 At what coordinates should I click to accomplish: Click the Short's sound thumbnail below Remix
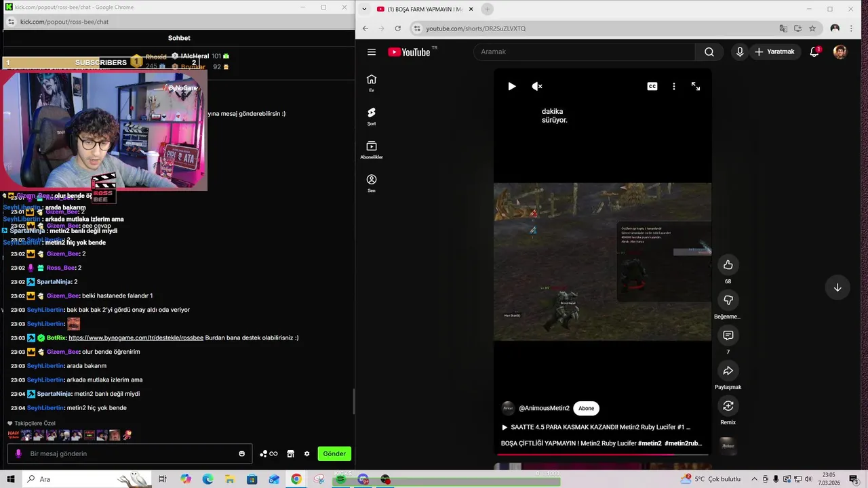click(x=728, y=446)
